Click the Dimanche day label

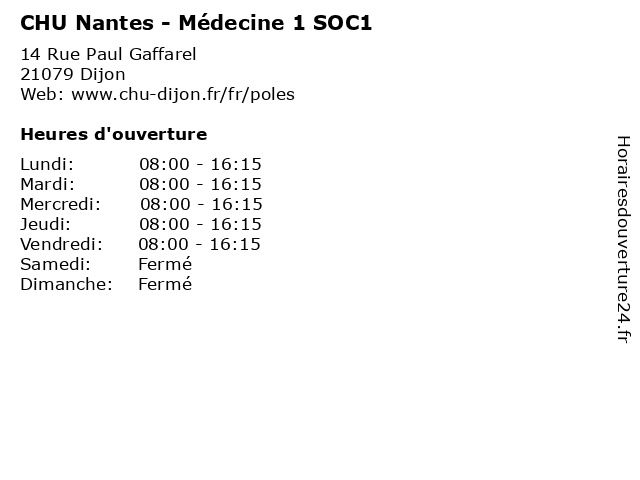click(67, 284)
